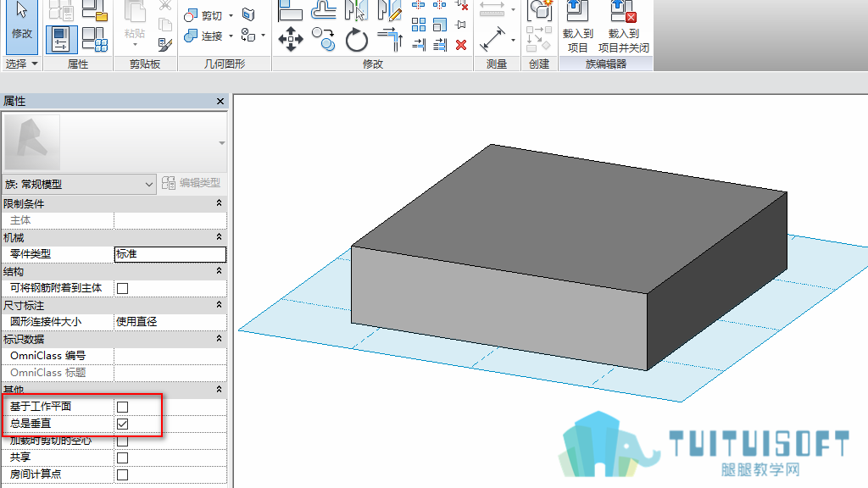Click the Array tool icon
The width and height of the screenshot is (868, 488).
[419, 25]
